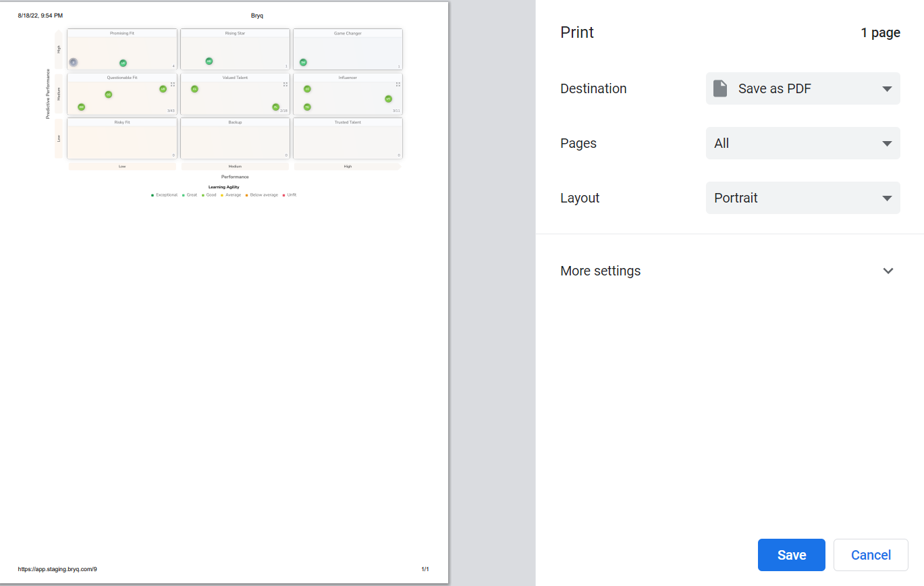Click the green avatar in Promising Fit box
The width and height of the screenshot is (924, 586).
coord(123,63)
